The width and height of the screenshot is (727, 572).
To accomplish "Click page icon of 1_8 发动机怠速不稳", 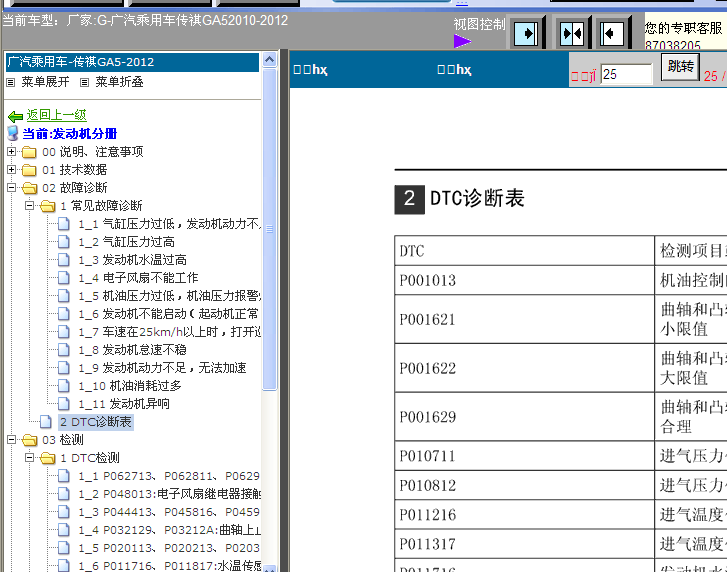I will tap(64, 350).
